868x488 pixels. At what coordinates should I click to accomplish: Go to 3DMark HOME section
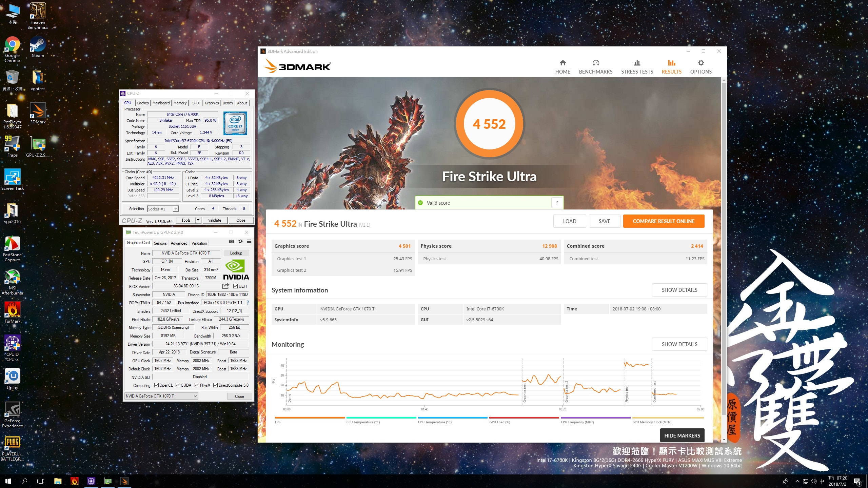[563, 67]
